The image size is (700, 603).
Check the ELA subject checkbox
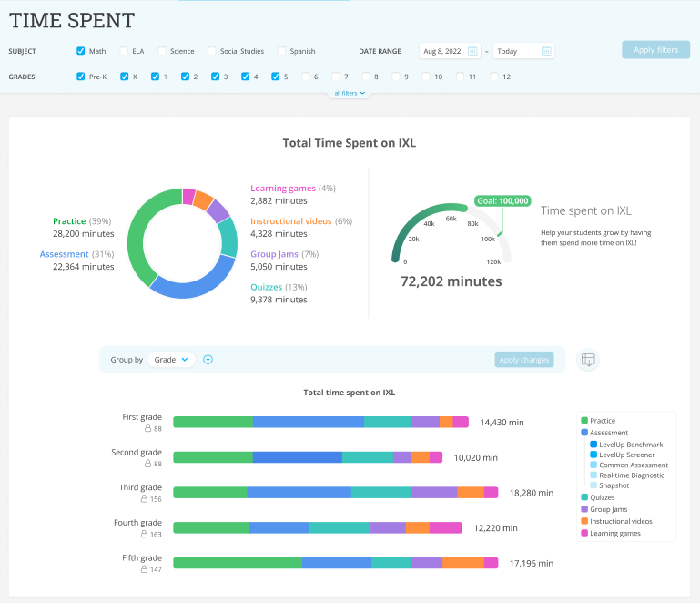point(124,51)
